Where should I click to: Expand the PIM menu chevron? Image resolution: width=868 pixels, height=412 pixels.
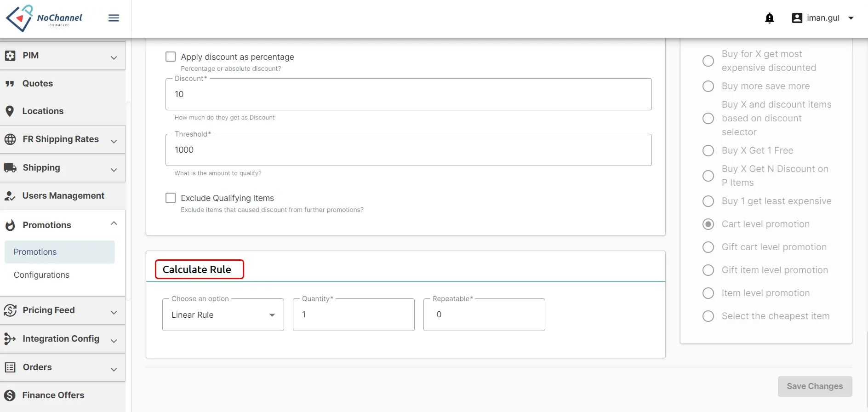(114, 58)
